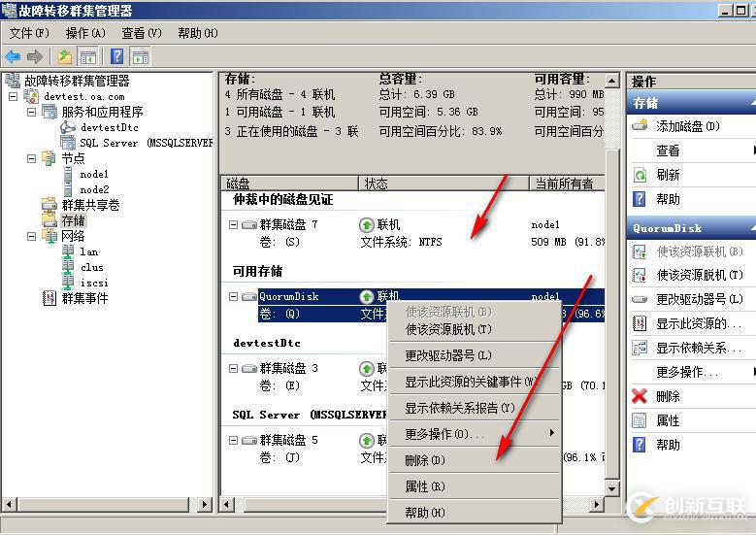The height and width of the screenshot is (535, 756).
Task: Sort by the 磁盘 column header
Action: click(x=289, y=184)
